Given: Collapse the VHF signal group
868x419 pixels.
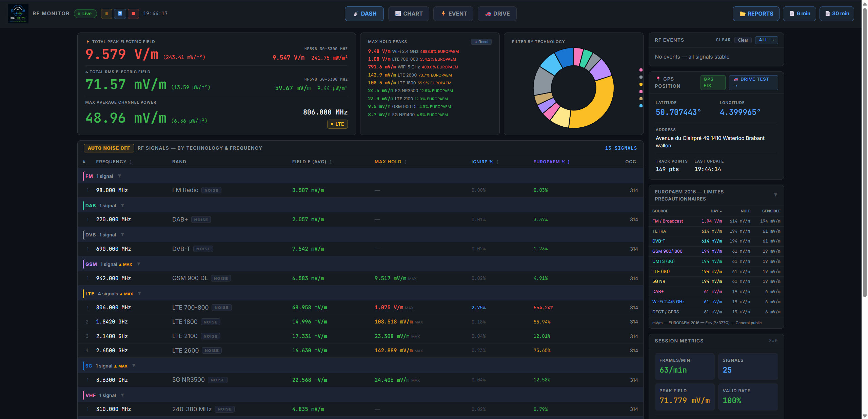Looking at the screenshot, I should pos(122,395).
